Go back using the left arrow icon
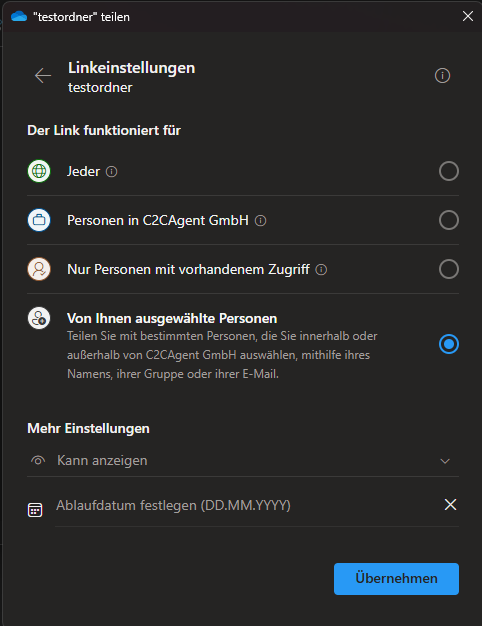Image resolution: width=482 pixels, height=626 pixels. (x=43, y=75)
